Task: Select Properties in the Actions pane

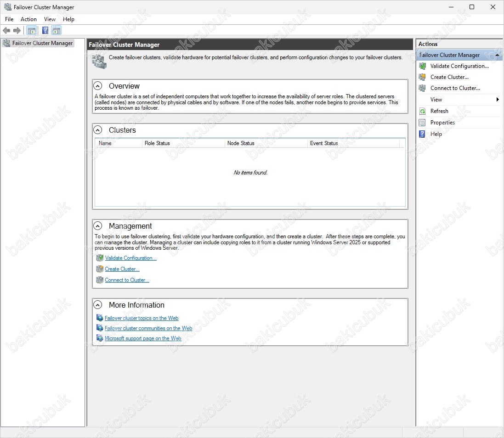Action: pos(442,123)
